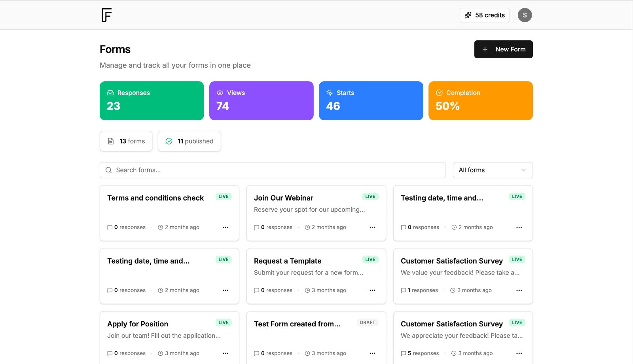Click the 11 published chip
633x364 pixels.
point(190,141)
